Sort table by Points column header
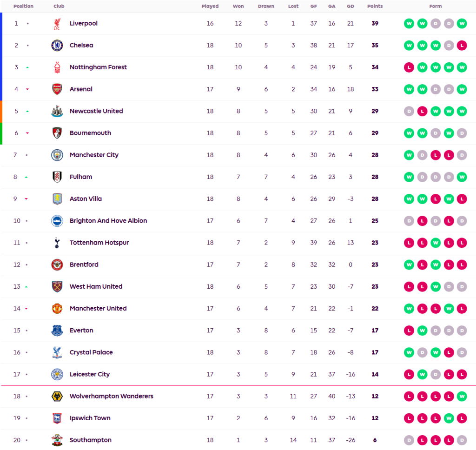The image size is (476, 450). point(375,7)
